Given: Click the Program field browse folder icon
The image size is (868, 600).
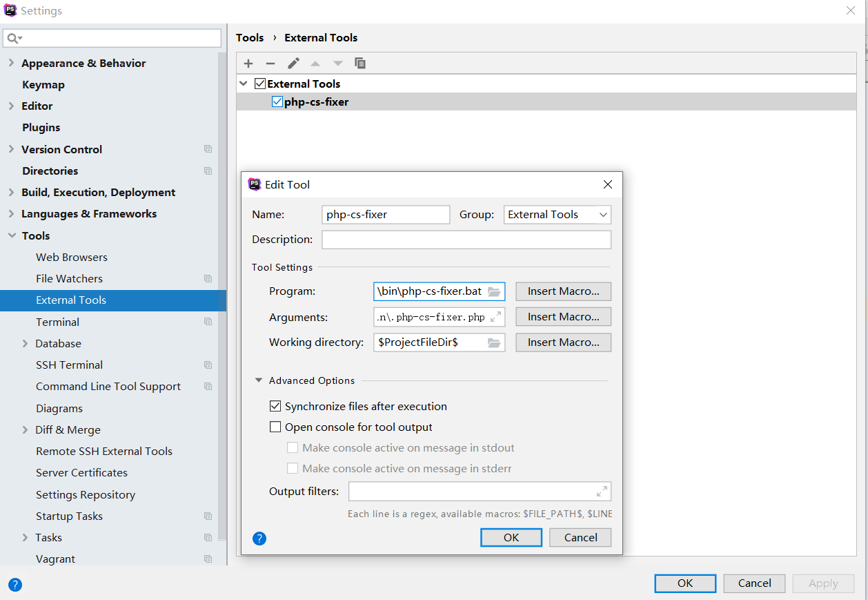Looking at the screenshot, I should pos(494,291).
